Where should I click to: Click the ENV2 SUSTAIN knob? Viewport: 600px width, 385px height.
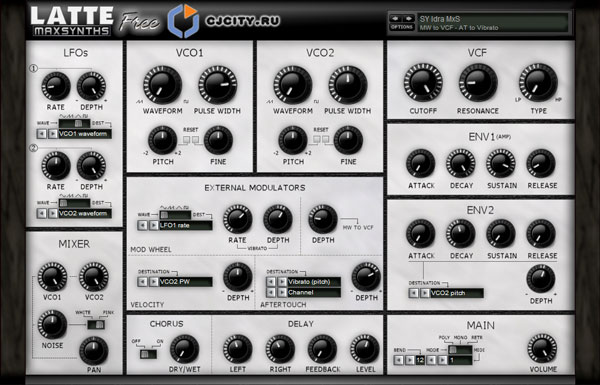501,233
